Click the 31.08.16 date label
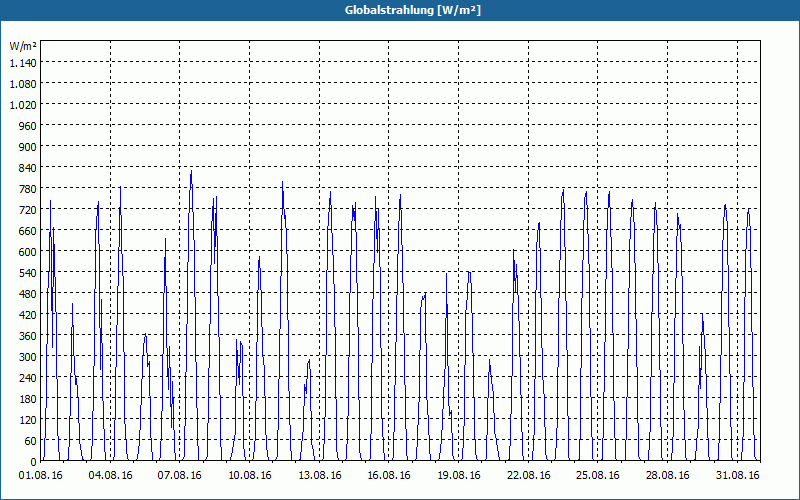This screenshot has height=500, width=800. (x=737, y=476)
